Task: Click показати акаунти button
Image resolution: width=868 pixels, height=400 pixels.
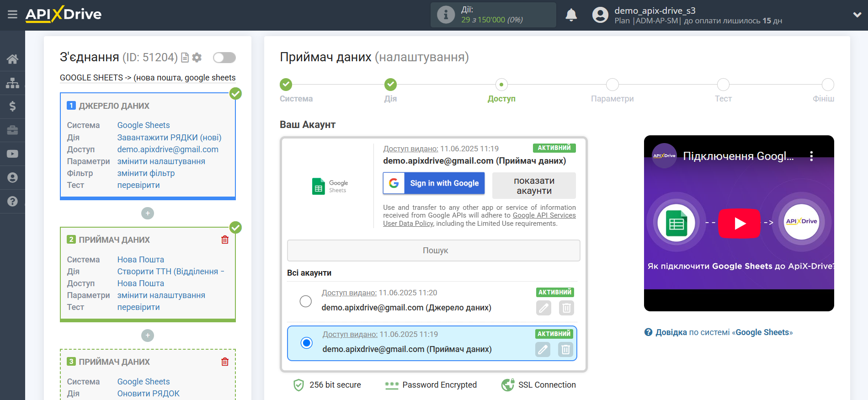Action: tap(534, 186)
